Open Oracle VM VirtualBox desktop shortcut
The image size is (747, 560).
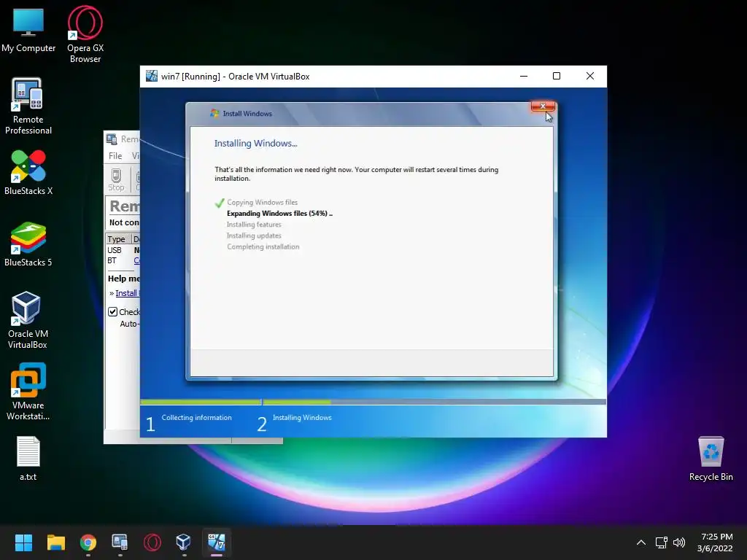coord(28,320)
